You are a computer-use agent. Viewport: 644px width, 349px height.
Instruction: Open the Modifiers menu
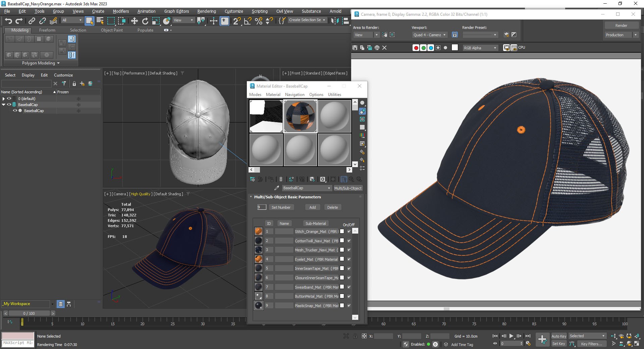(x=121, y=11)
